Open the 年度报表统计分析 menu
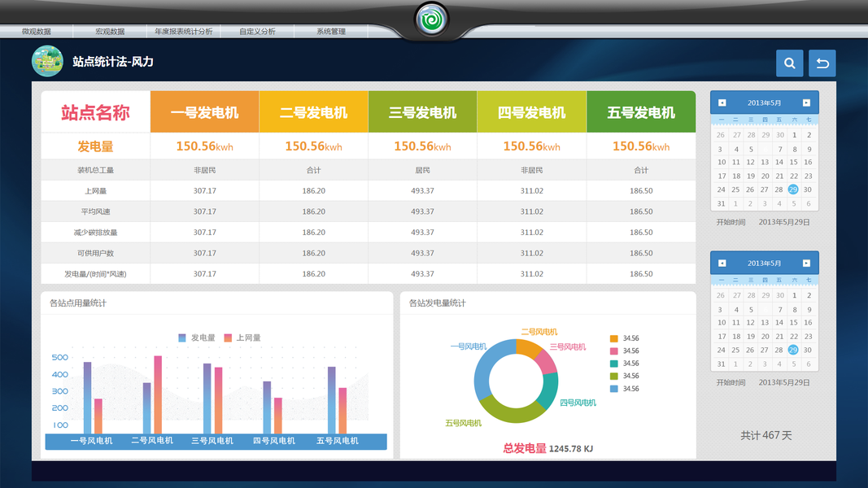The image size is (868, 488). [183, 32]
